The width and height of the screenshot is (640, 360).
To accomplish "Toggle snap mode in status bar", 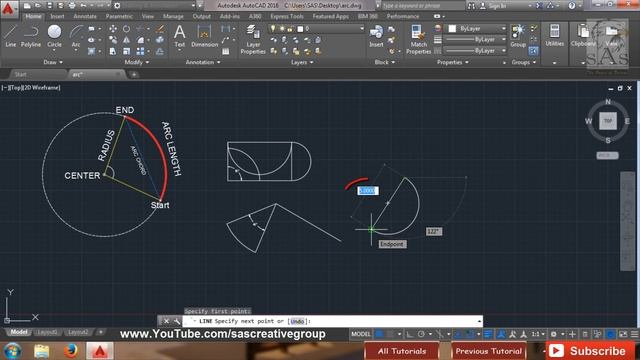I will click(390, 334).
